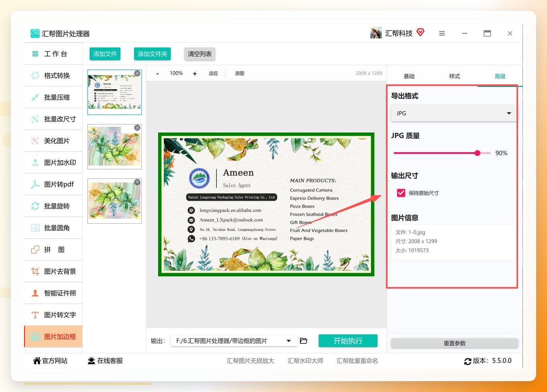The height and width of the screenshot is (392, 547).
Task: Click the 适应 fit view button
Action: (213, 73)
